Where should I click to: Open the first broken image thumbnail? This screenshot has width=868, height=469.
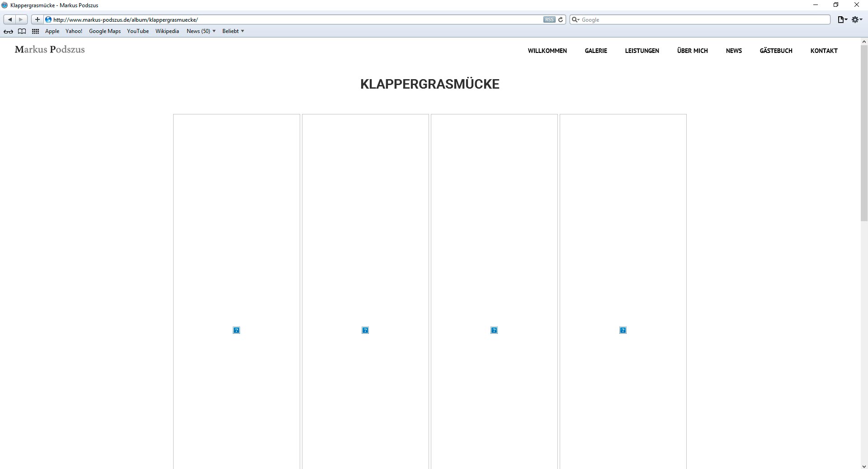(x=236, y=330)
